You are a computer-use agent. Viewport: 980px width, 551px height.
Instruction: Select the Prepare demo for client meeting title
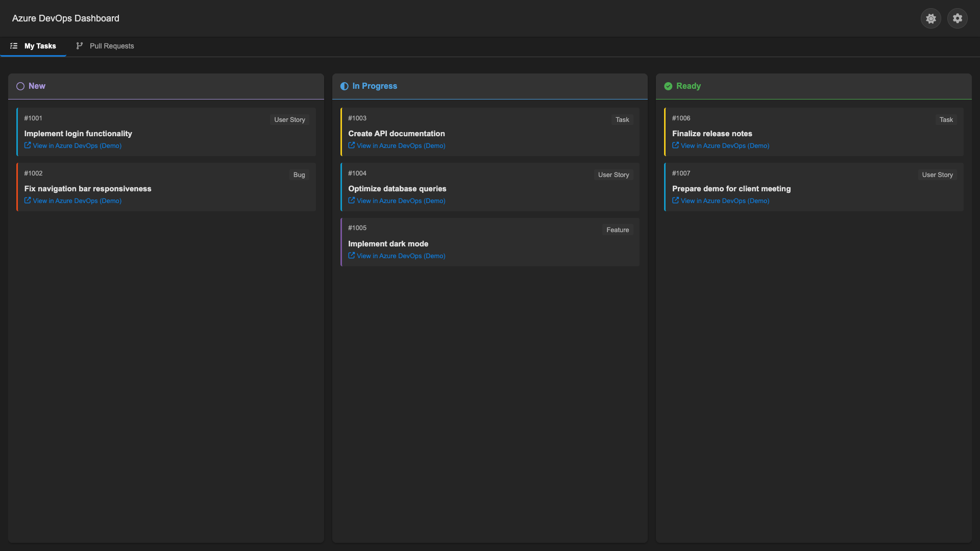pyautogui.click(x=731, y=189)
